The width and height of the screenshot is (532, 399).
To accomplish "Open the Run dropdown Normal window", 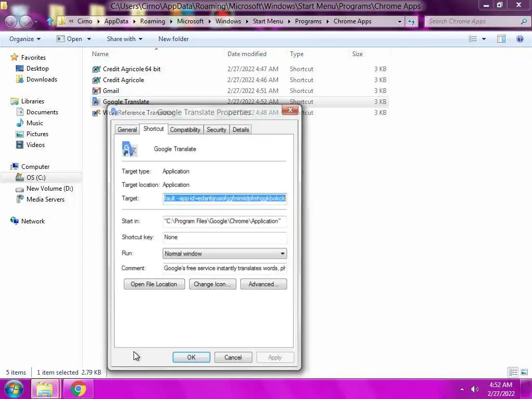I will pyautogui.click(x=224, y=254).
